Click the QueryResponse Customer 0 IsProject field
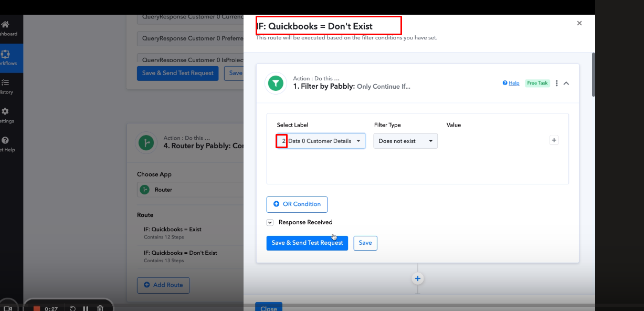The width and height of the screenshot is (644, 311). point(190,58)
